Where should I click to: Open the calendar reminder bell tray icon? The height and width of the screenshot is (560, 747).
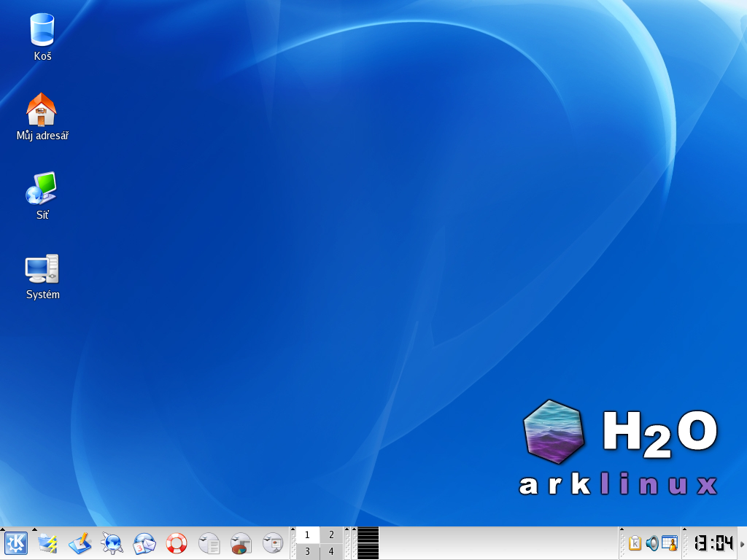[x=670, y=543]
